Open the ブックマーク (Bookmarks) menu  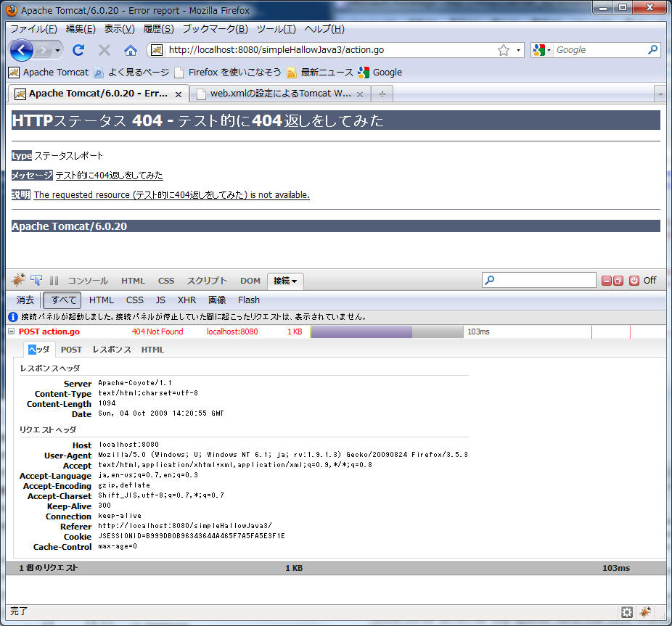click(215, 29)
